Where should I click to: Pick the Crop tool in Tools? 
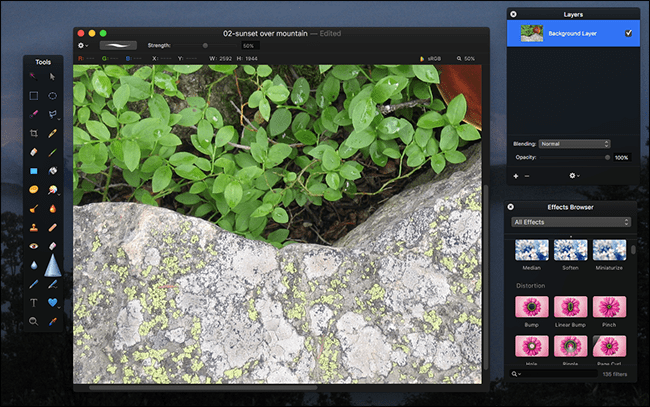(x=33, y=133)
